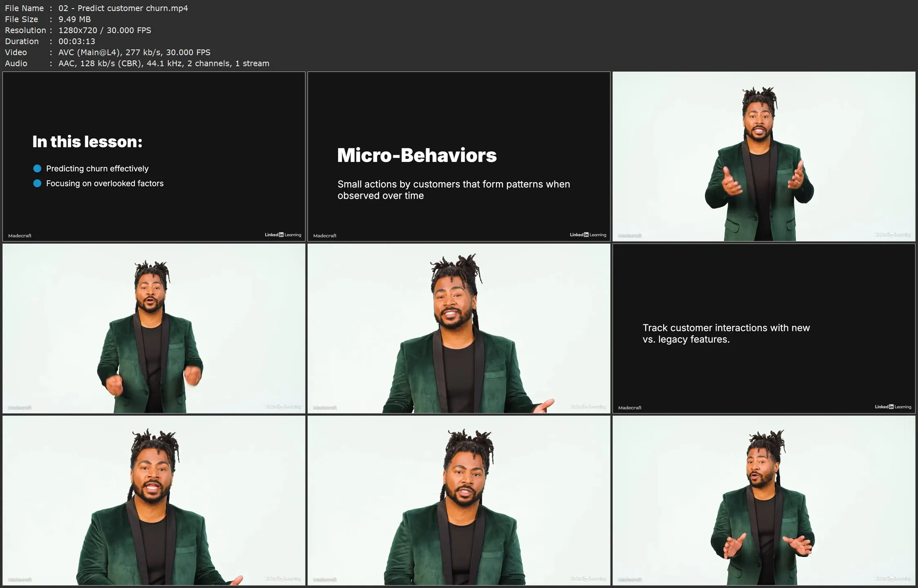The width and height of the screenshot is (918, 588).
Task: Click the 'Audio' label in metadata header
Action: tap(16, 63)
